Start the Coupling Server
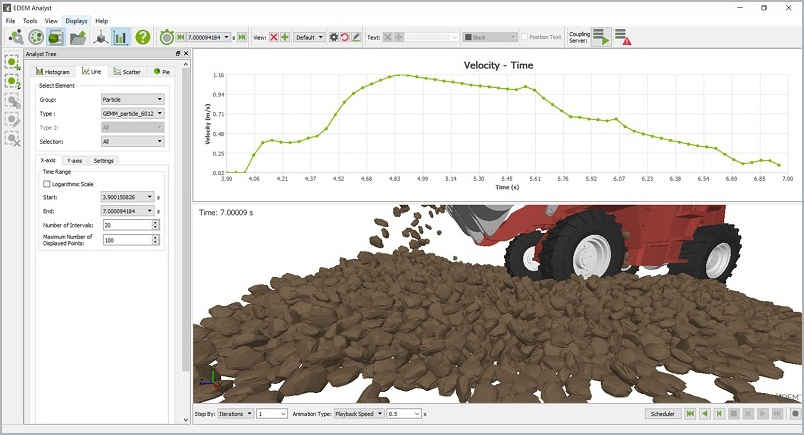The image size is (804, 435). 600,37
